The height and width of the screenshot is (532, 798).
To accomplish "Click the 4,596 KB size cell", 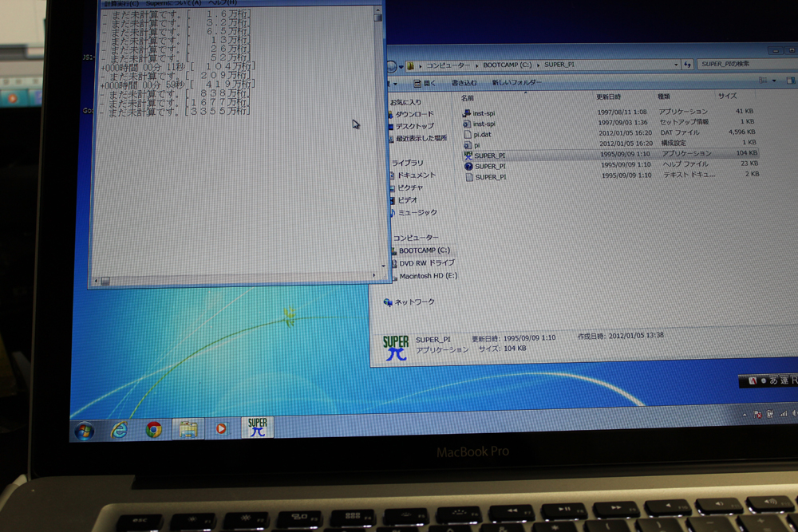I will tap(741, 132).
